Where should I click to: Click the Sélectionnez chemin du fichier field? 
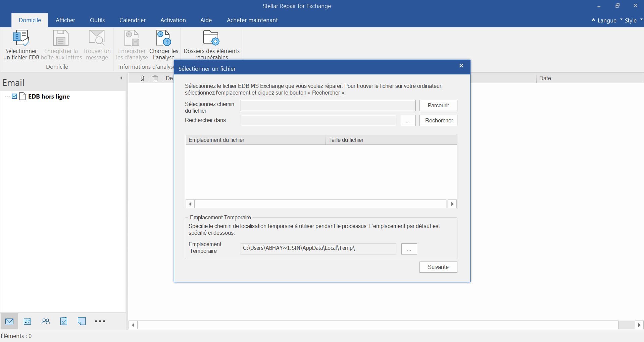328,105
